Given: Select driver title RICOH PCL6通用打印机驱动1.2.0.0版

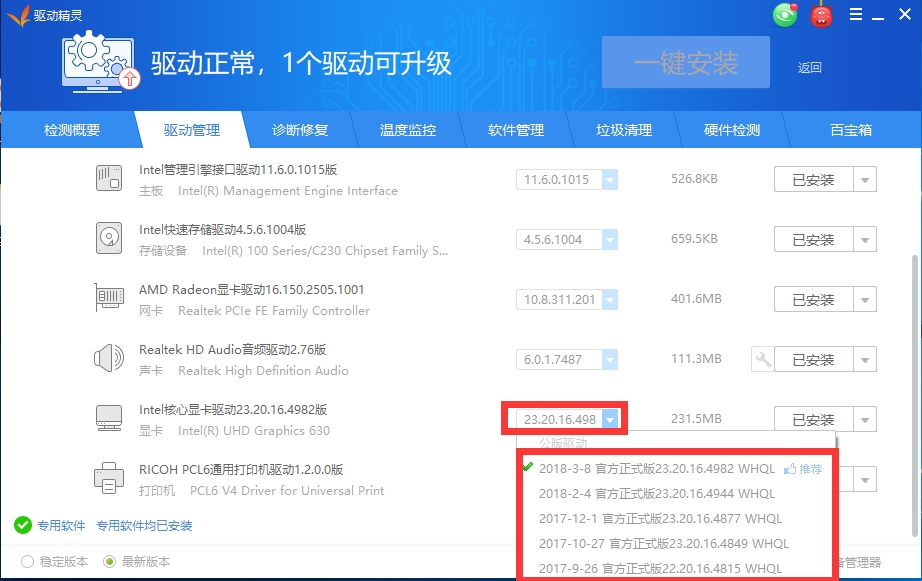Looking at the screenshot, I should [x=241, y=469].
